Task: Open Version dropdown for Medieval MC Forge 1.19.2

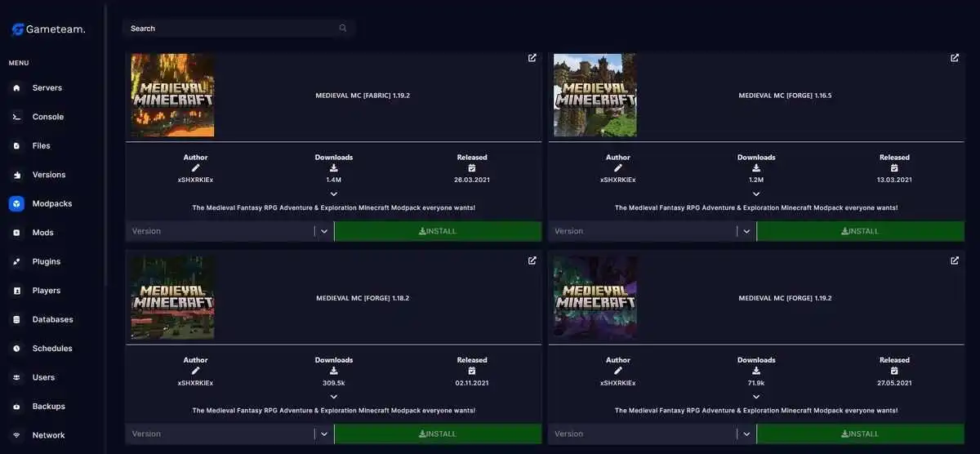Action: pos(653,434)
